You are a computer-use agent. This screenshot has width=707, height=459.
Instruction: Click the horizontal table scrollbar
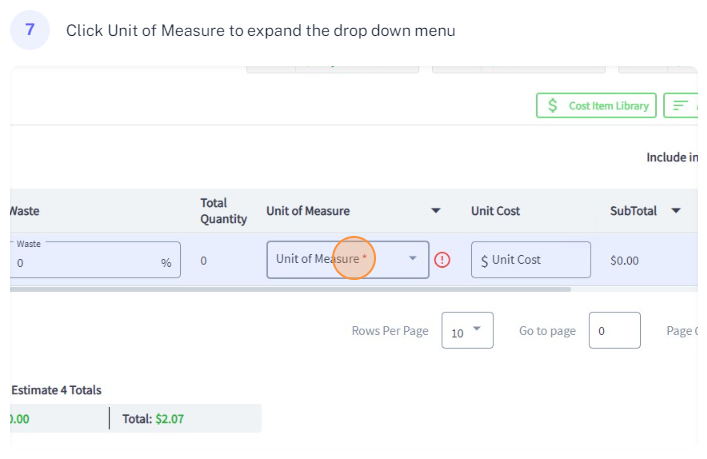(290, 289)
